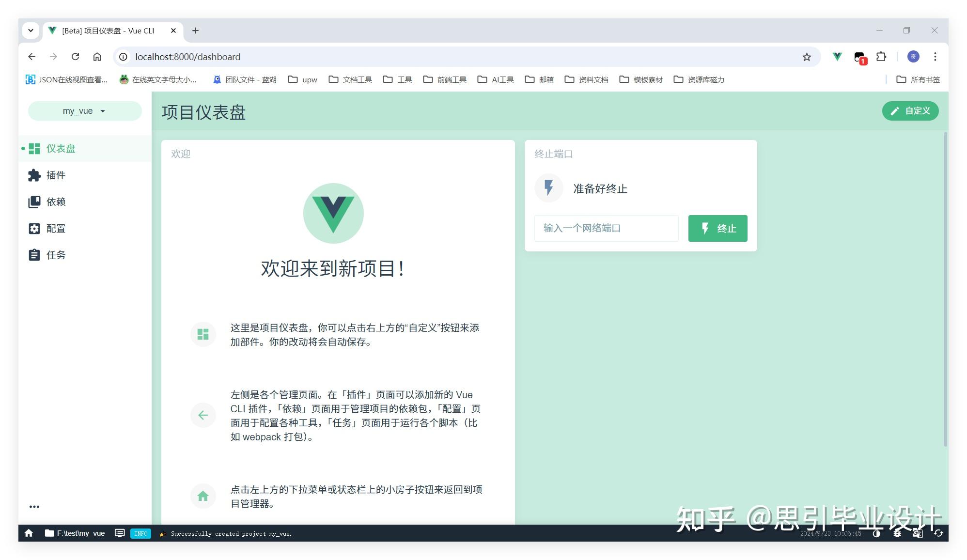
Task: Open the 任务 (Tasks) sidebar icon
Action: pos(34,255)
